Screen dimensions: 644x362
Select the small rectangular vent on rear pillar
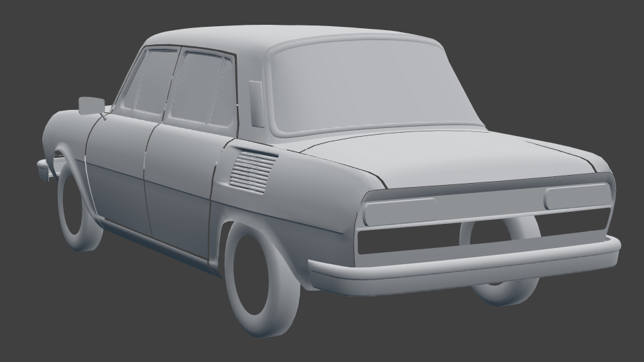click(256, 103)
